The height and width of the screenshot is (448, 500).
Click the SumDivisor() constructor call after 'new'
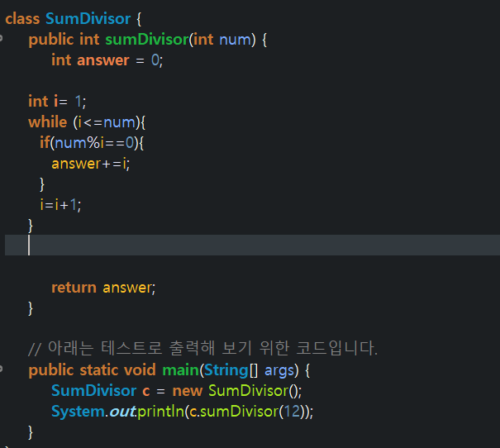[x=255, y=391]
